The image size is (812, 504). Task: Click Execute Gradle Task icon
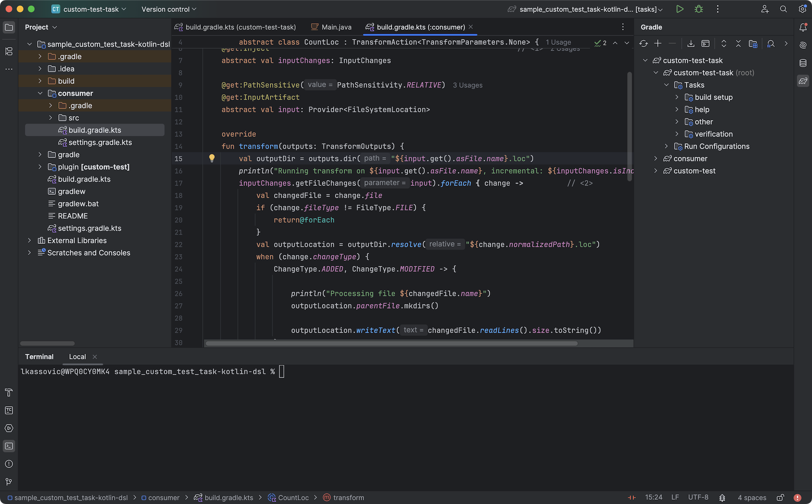pos(705,44)
